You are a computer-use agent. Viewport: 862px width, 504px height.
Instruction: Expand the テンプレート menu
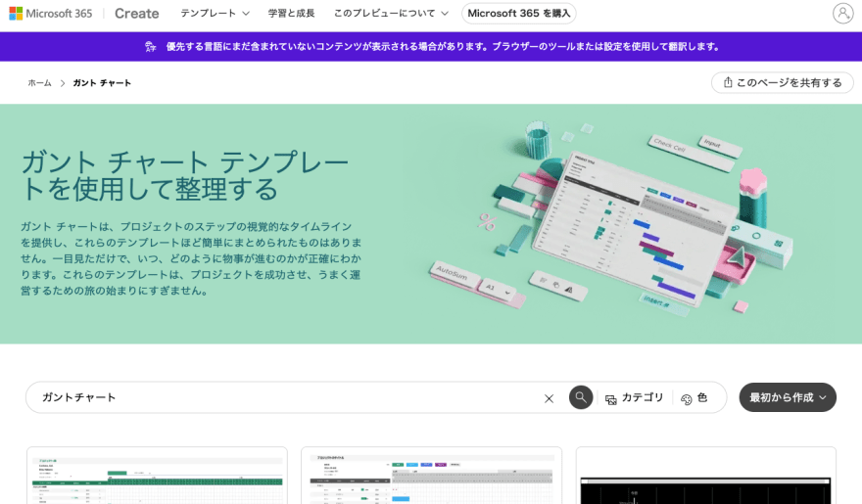215,13
